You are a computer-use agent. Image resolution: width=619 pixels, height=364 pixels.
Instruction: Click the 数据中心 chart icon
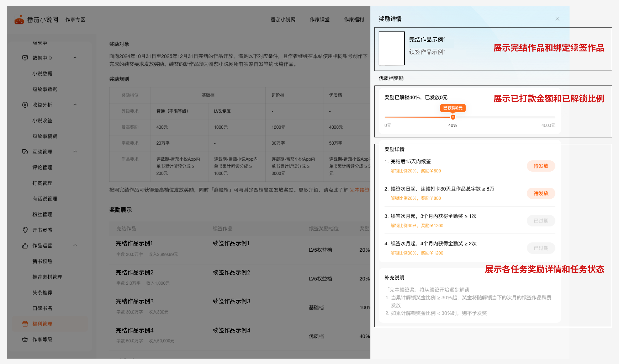(x=25, y=58)
